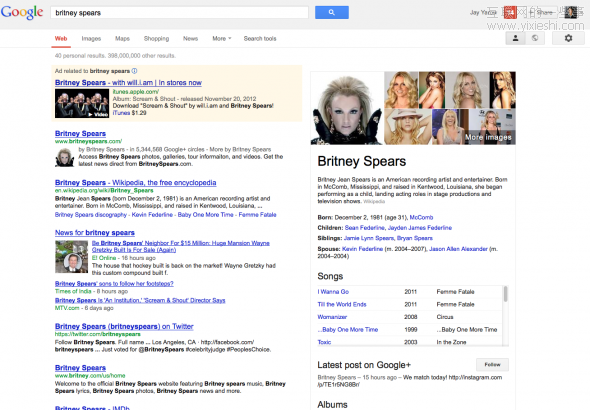This screenshot has width=590, height=410.
Task: Click the search box containing britney spears
Action: click(x=179, y=12)
